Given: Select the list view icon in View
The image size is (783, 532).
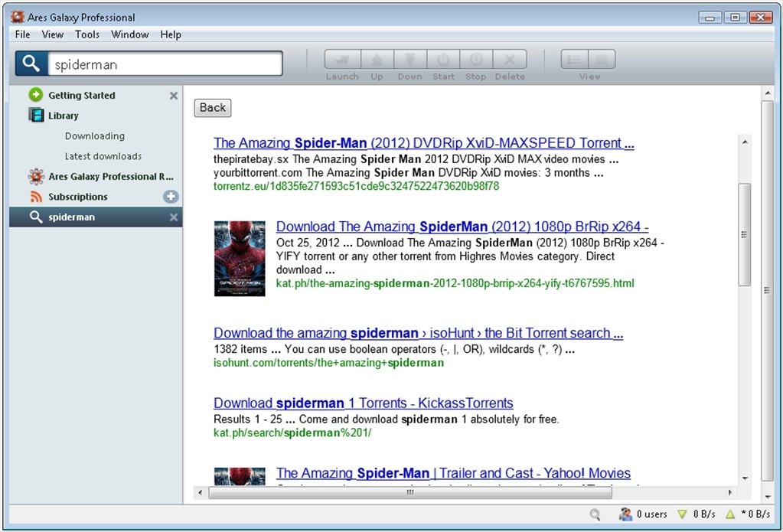Looking at the screenshot, I should [574, 60].
